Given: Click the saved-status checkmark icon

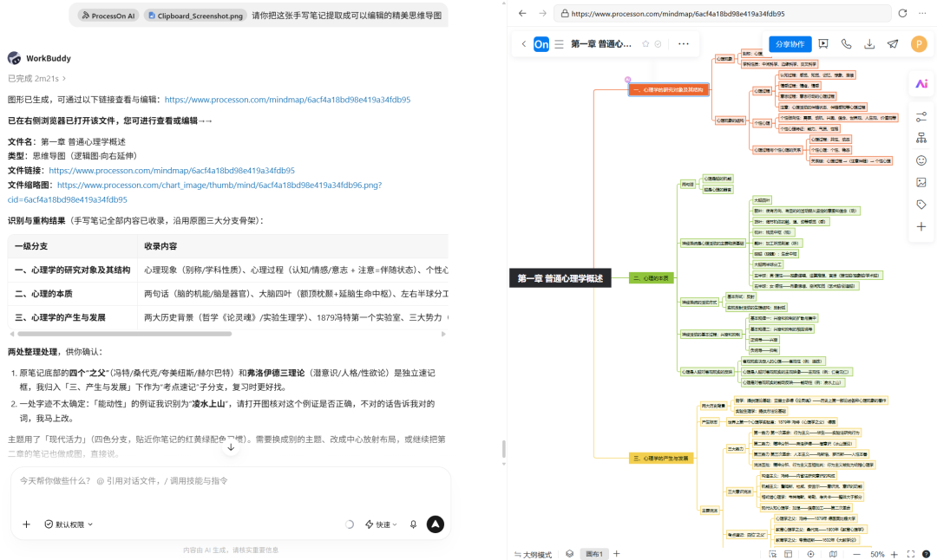Looking at the screenshot, I should pos(658,44).
